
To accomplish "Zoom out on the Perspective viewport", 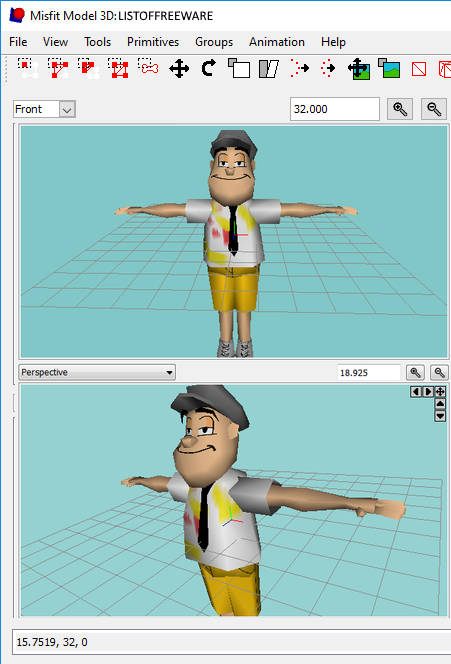I will (440, 373).
